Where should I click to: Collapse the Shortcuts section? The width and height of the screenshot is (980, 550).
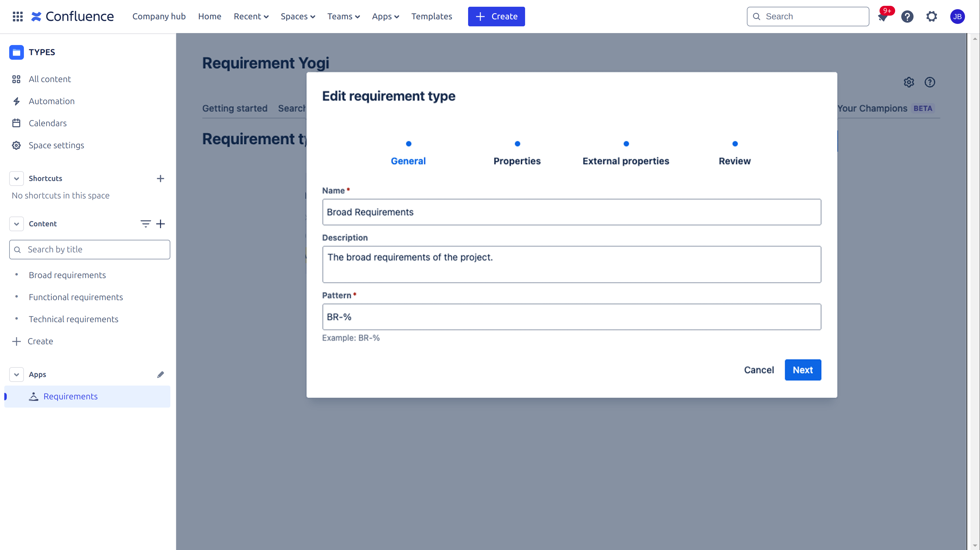[16, 179]
